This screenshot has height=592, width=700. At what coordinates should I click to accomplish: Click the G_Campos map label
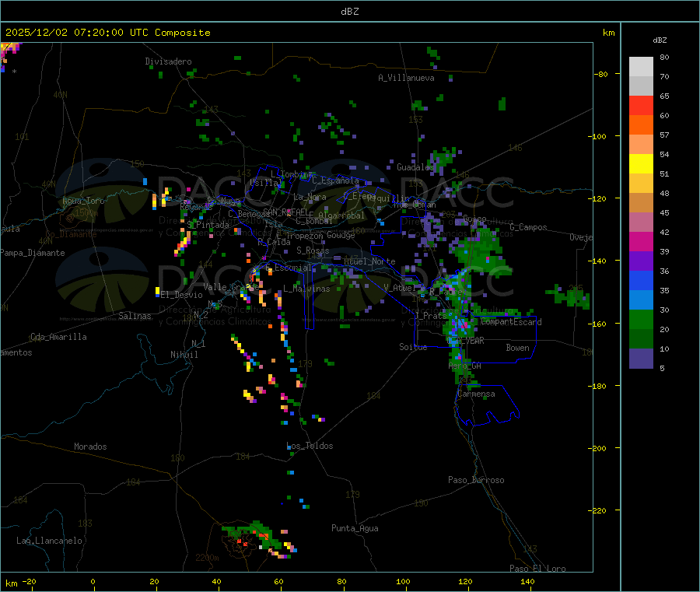coord(529,227)
